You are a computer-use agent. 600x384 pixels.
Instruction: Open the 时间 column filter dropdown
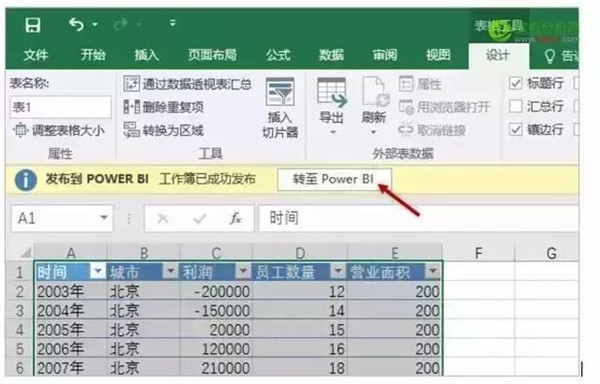[x=98, y=271]
